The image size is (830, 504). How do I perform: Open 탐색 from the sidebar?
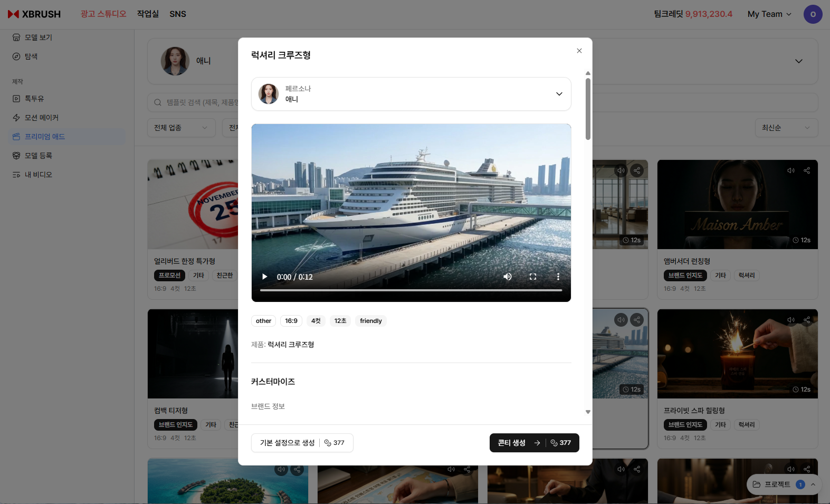[x=31, y=56]
